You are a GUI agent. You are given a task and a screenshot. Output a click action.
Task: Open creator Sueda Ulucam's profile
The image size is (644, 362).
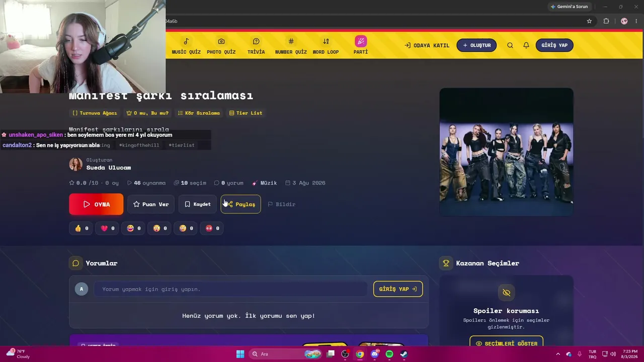109,167
